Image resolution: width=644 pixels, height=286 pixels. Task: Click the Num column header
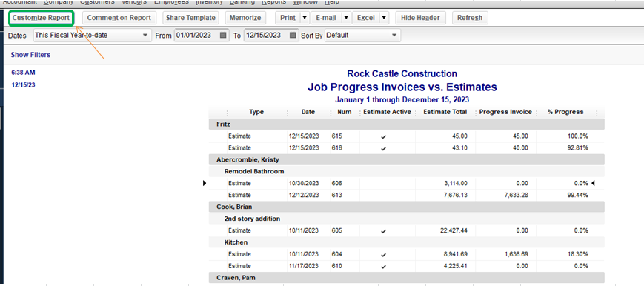344,112
